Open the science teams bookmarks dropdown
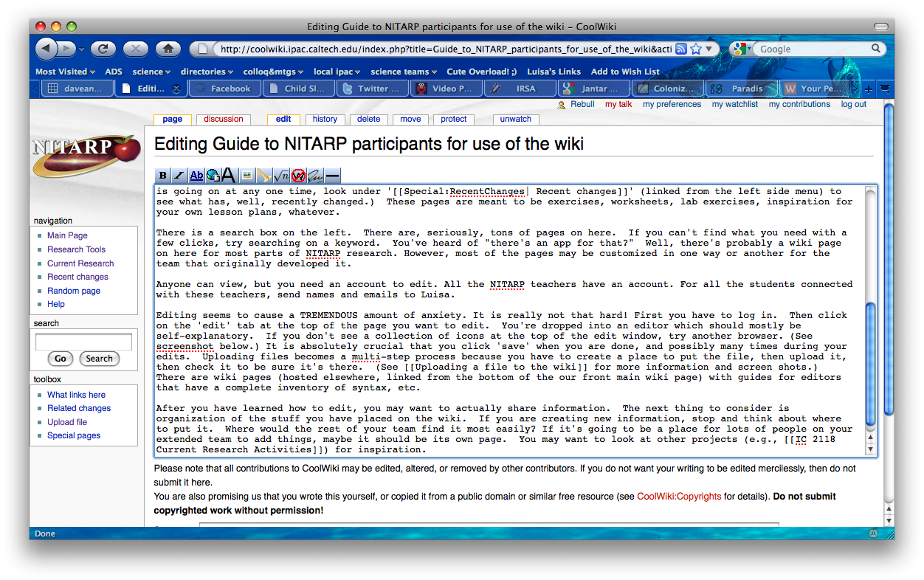 point(404,72)
